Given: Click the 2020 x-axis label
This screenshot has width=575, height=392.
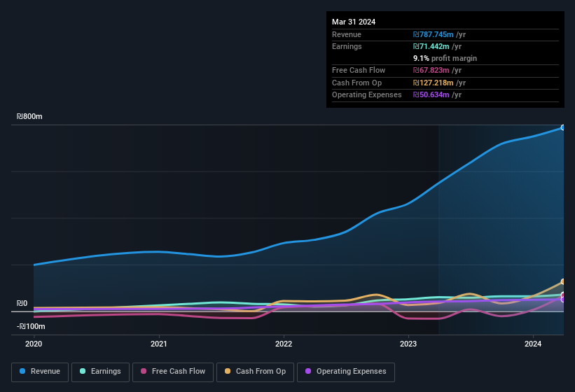Looking at the screenshot, I should click(34, 344).
